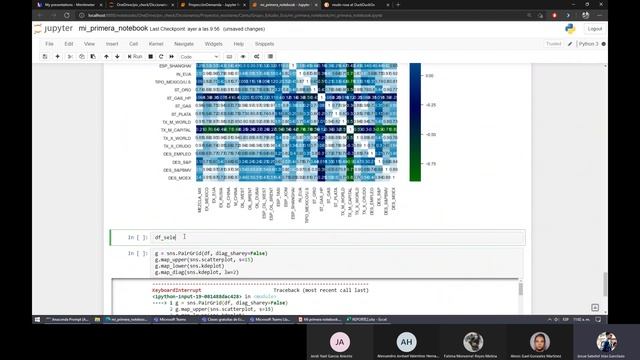Image resolution: width=640 pixels, height=360 pixels.
Task: Open File Explorer folder icon in taskbar
Action: 97,320
